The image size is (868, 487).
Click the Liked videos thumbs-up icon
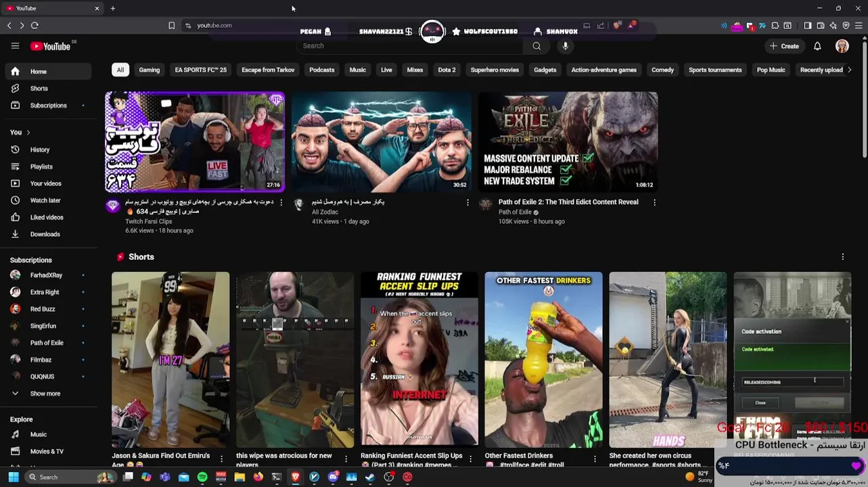15,217
